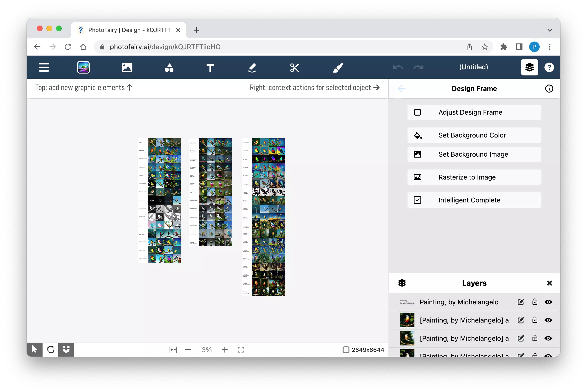Viewport: 587px width, 392px height.
Task: Click the Undo button
Action: tap(398, 67)
